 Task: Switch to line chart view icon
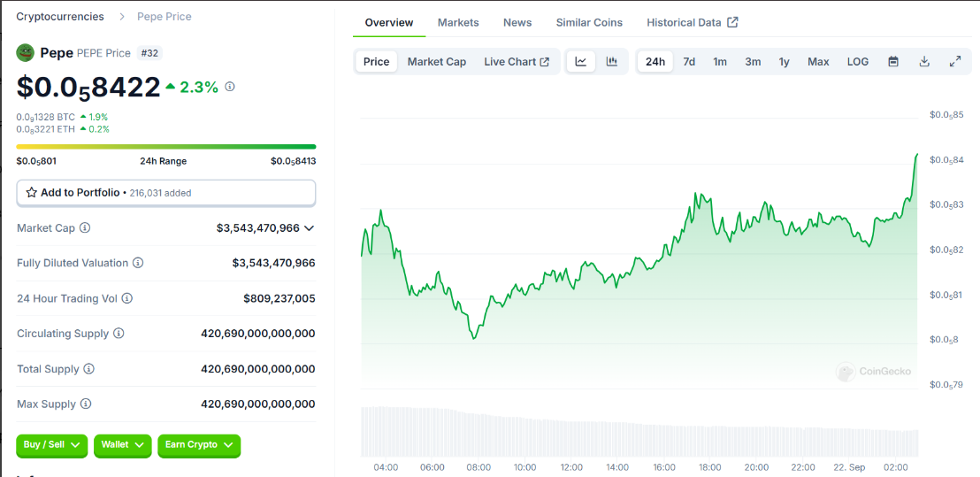(581, 62)
